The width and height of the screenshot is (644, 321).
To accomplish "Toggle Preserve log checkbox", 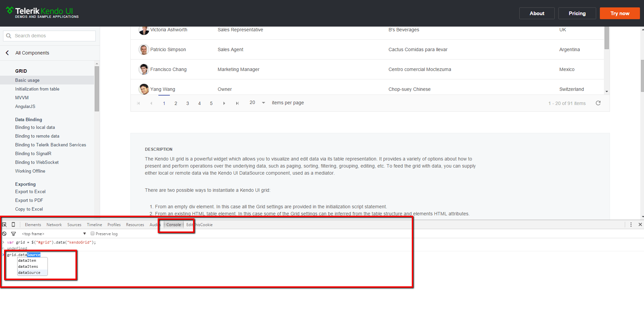I will pyautogui.click(x=92, y=234).
